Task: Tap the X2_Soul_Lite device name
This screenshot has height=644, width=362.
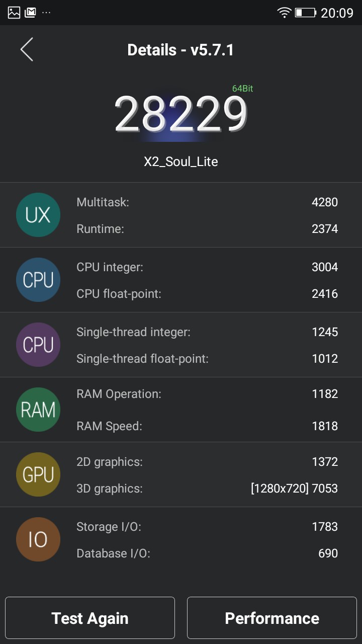Action: tap(180, 162)
